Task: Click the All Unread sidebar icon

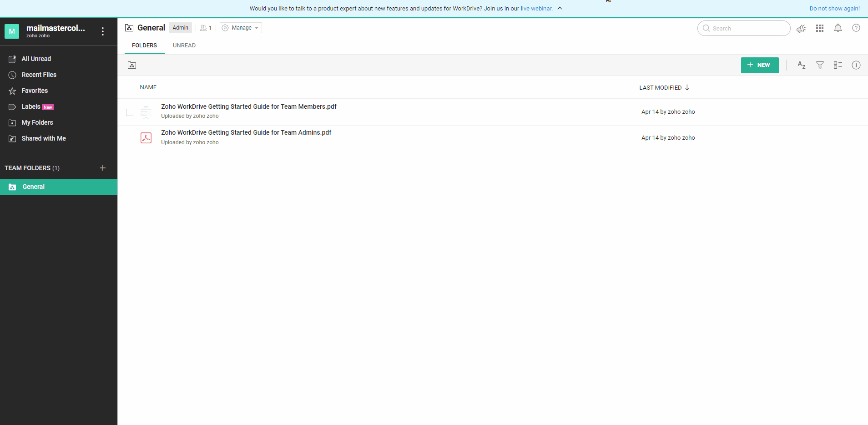Action: point(12,59)
